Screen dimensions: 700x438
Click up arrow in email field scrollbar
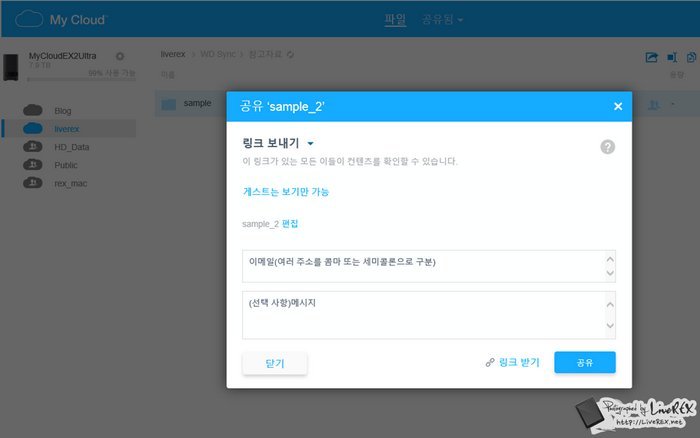pyautogui.click(x=610, y=259)
